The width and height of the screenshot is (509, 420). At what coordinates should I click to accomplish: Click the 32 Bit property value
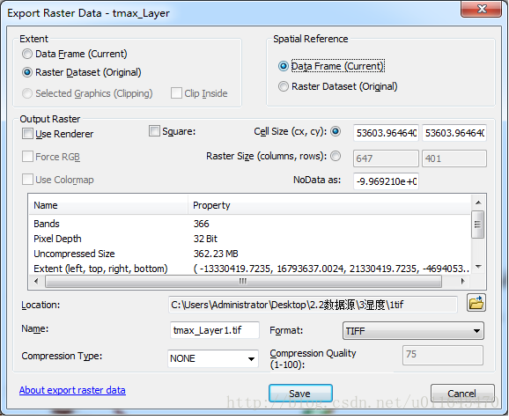205,239
